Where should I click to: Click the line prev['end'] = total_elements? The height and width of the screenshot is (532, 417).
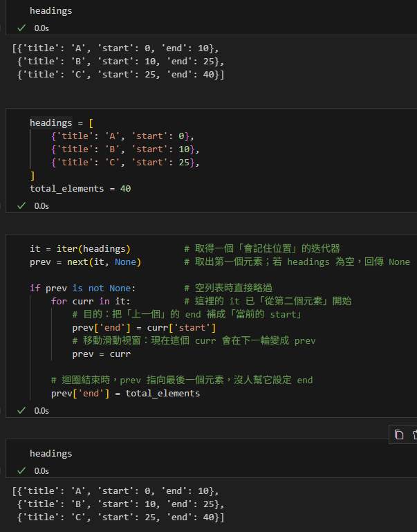(x=125, y=393)
